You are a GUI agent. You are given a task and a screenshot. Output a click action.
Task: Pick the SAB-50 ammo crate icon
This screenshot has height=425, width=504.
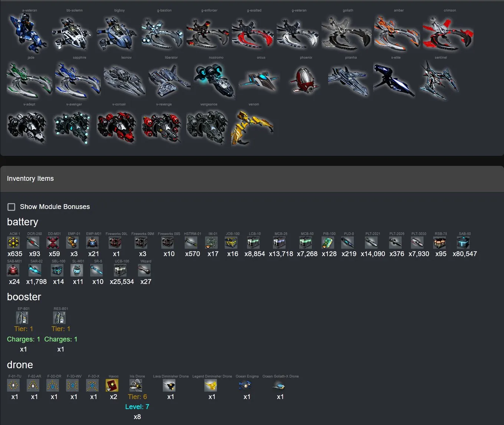[x=463, y=243]
